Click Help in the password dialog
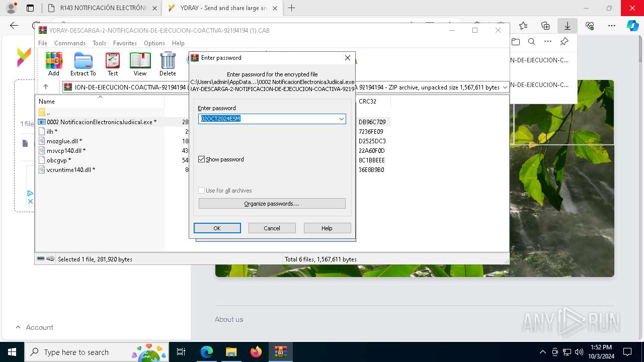 tap(327, 228)
